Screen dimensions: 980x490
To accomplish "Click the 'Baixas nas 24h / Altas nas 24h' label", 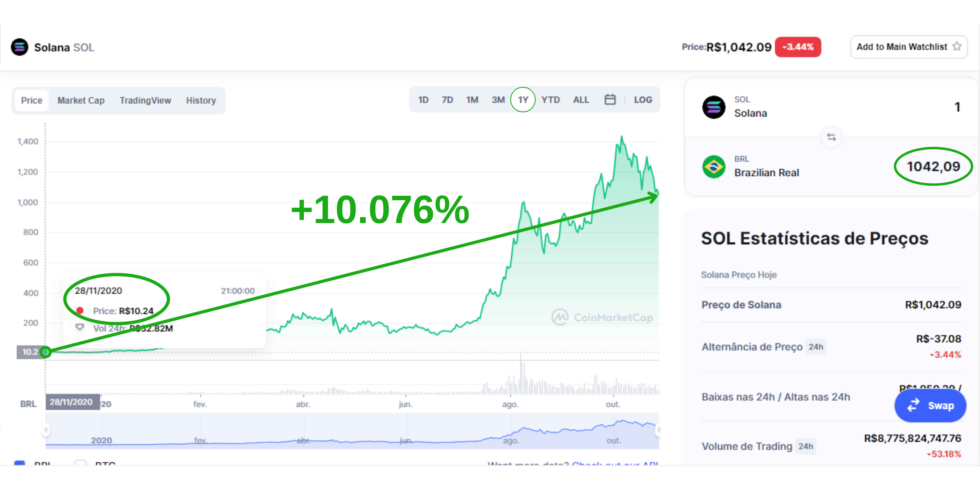I will coord(776,397).
